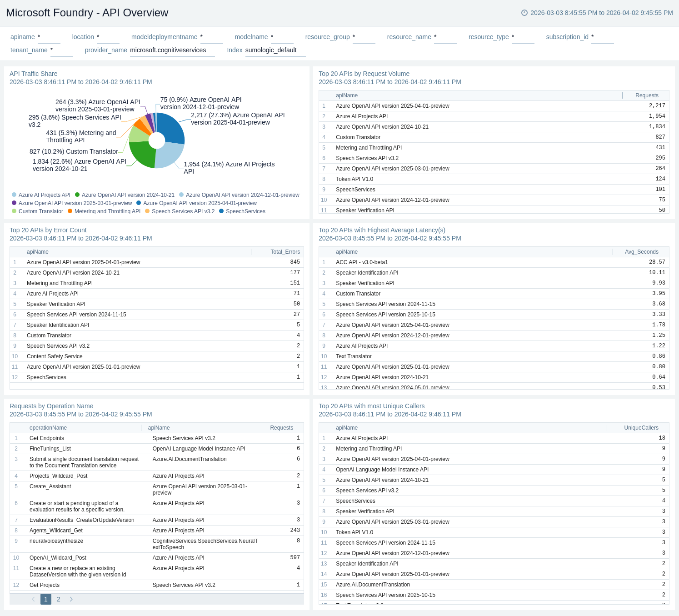Click the clock icon beside the dashboard time range
Image resolution: width=679 pixels, height=616 pixels.
pyautogui.click(x=524, y=13)
